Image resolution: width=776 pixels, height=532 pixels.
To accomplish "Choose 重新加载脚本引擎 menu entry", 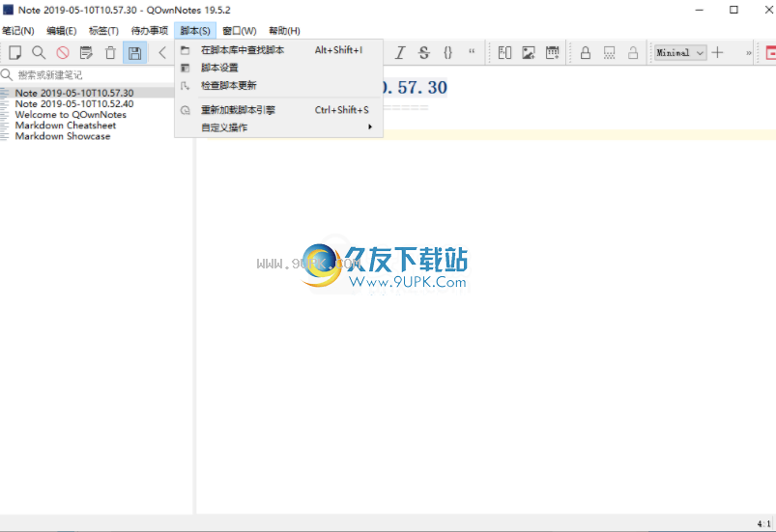I will (278, 110).
